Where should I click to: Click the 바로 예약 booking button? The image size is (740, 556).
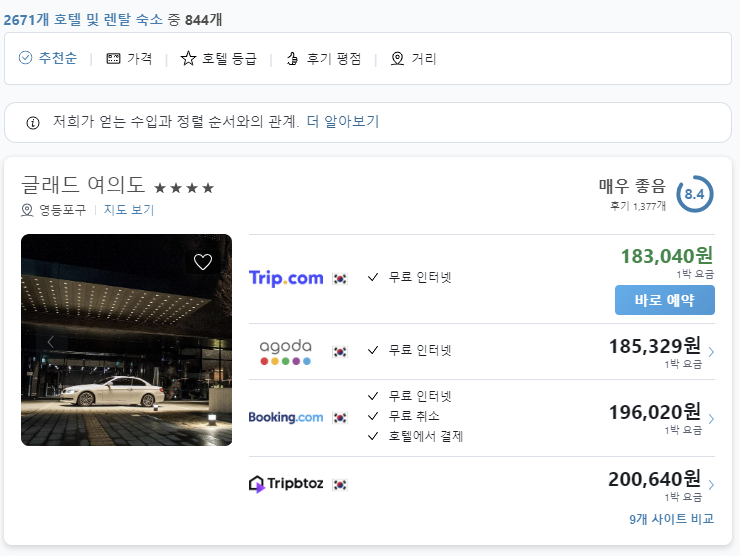pyautogui.click(x=664, y=300)
